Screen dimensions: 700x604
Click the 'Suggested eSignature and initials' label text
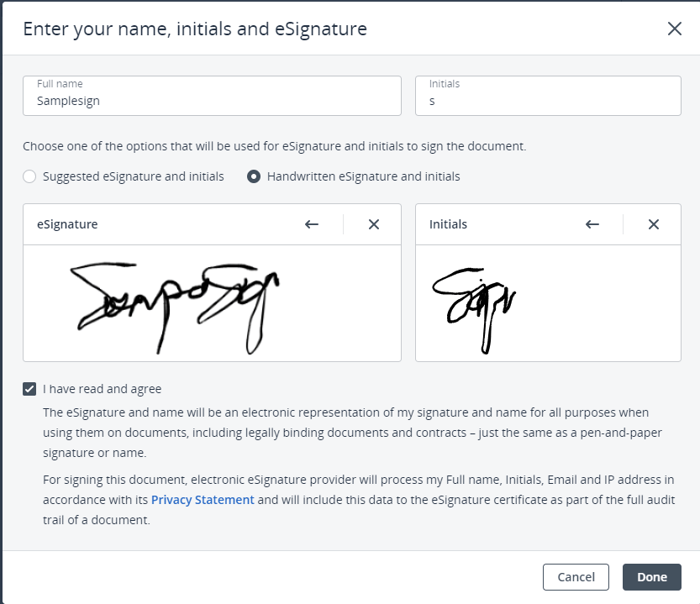pyautogui.click(x=134, y=176)
